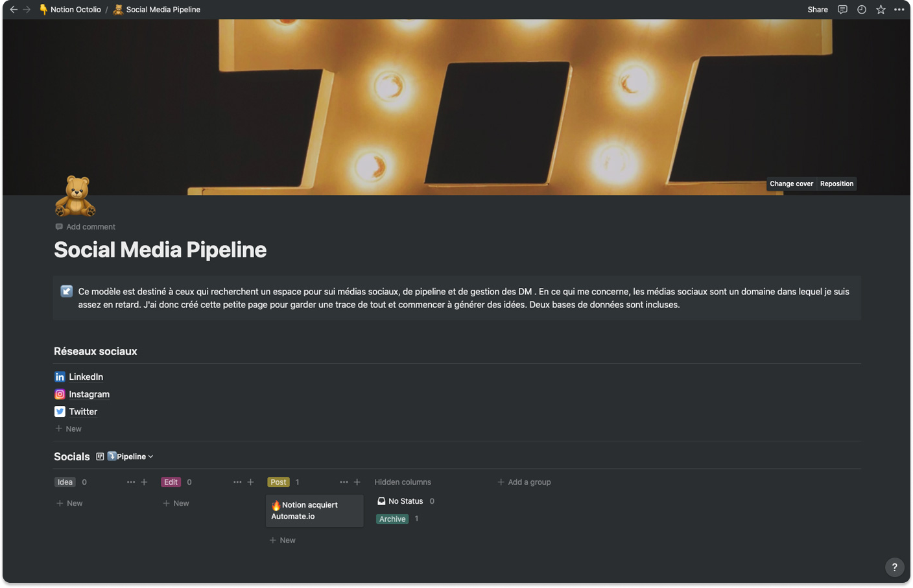Click the teddy bear page icon
This screenshot has height=588, width=913.
tap(75, 196)
